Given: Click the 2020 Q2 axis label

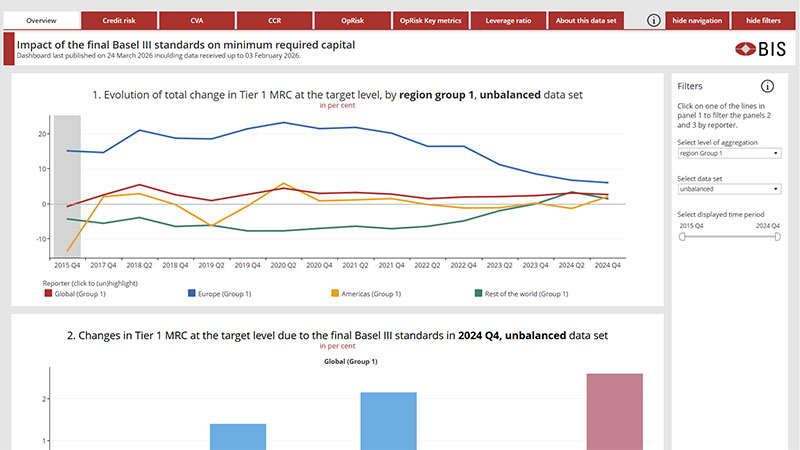Looking at the screenshot, I should point(283,265).
